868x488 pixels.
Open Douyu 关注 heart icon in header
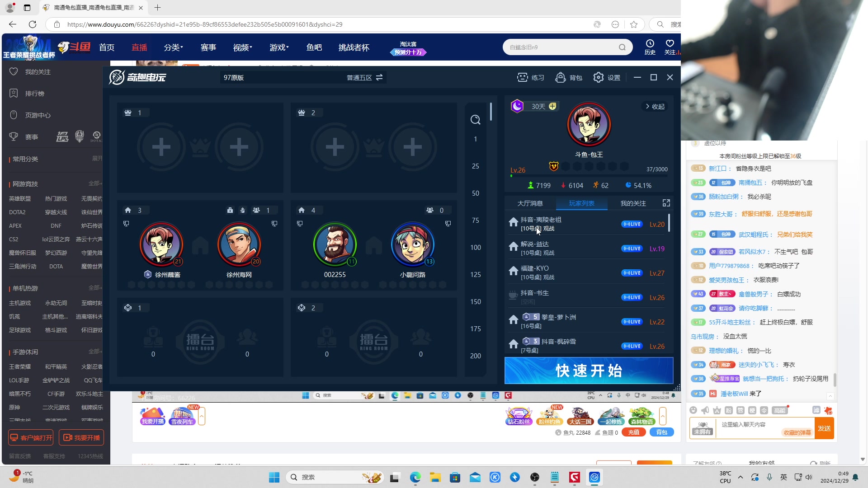click(x=670, y=47)
